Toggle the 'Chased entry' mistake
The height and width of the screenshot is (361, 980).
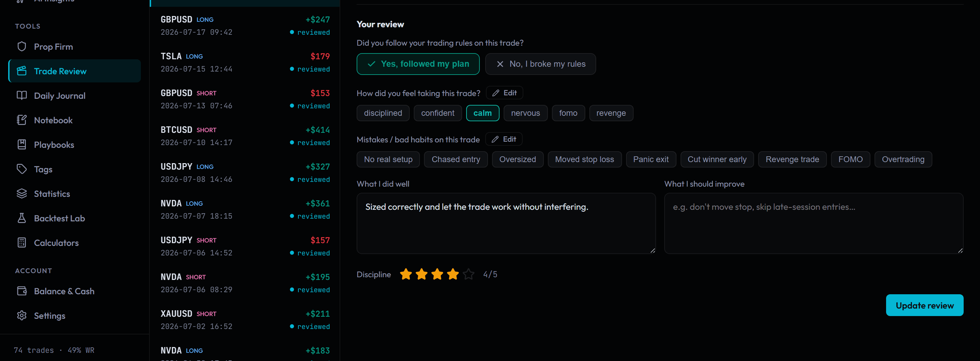coord(456,159)
